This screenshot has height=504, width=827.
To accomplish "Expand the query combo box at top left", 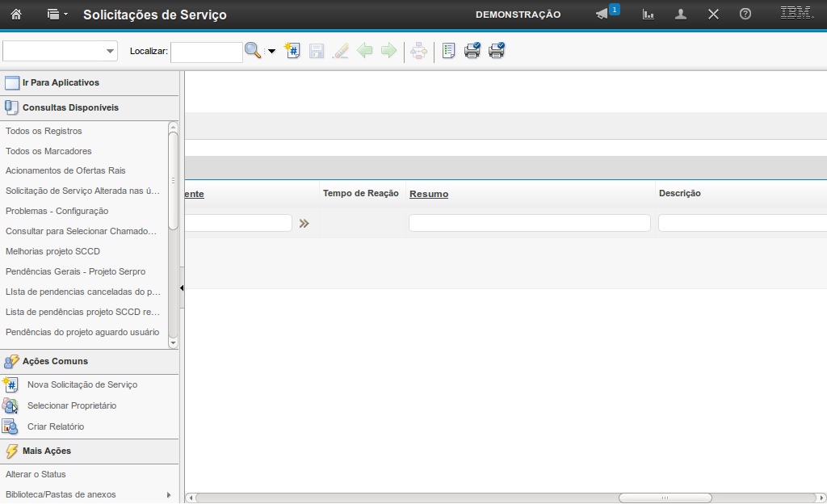I will (111, 51).
